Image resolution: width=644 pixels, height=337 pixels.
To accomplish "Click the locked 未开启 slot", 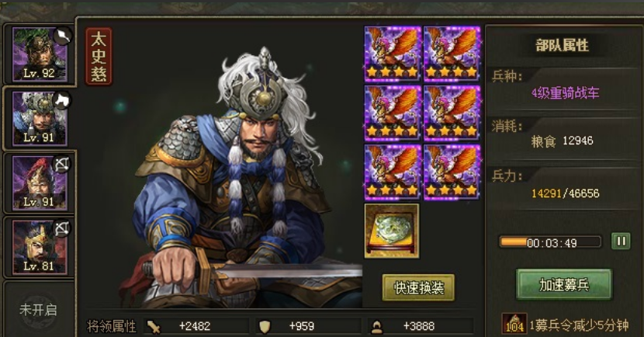I will (x=38, y=310).
